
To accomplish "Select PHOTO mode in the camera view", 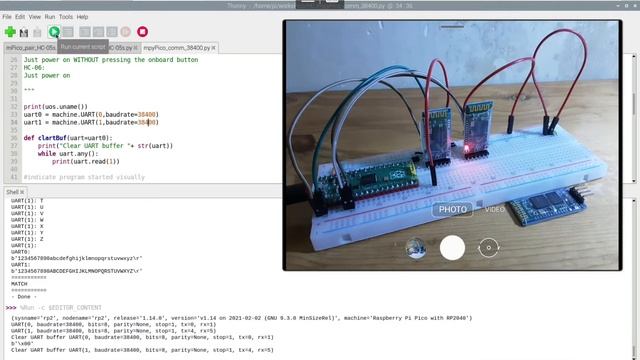I will point(453,209).
